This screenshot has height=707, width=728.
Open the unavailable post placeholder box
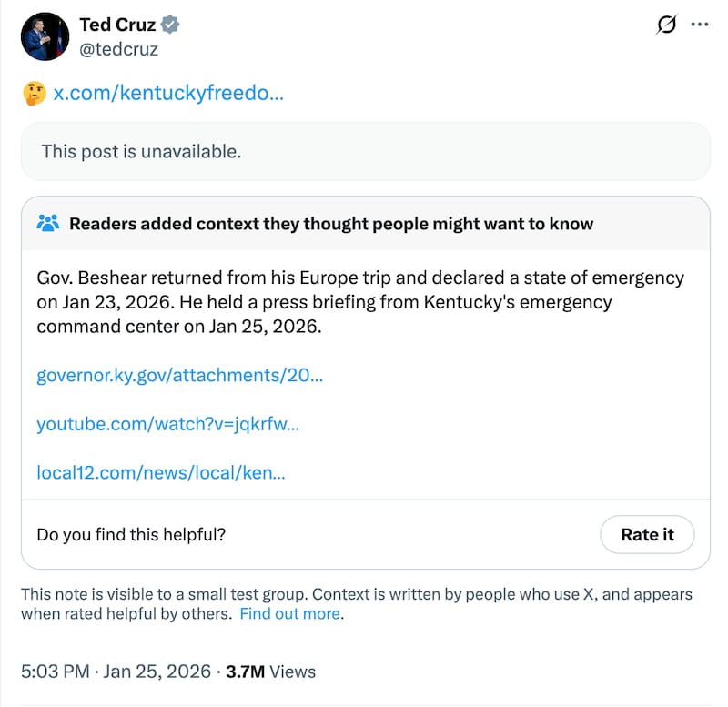point(364,151)
